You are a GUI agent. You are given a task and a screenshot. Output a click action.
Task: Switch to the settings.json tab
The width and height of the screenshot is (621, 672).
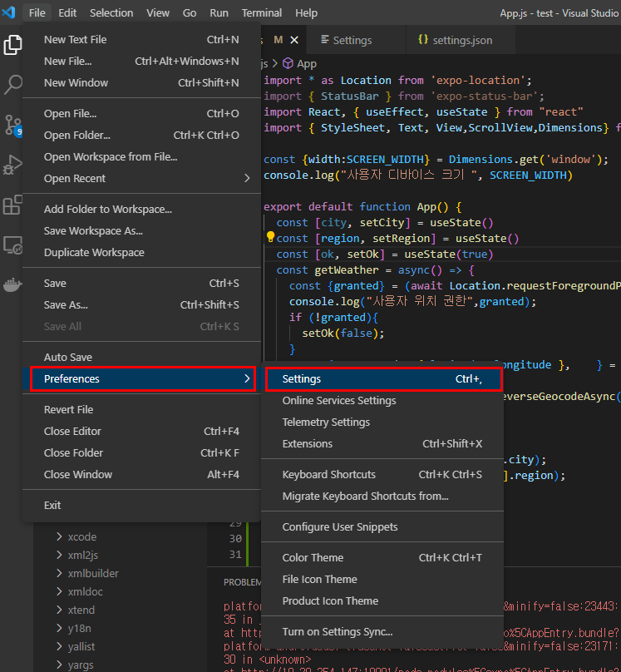click(x=461, y=40)
